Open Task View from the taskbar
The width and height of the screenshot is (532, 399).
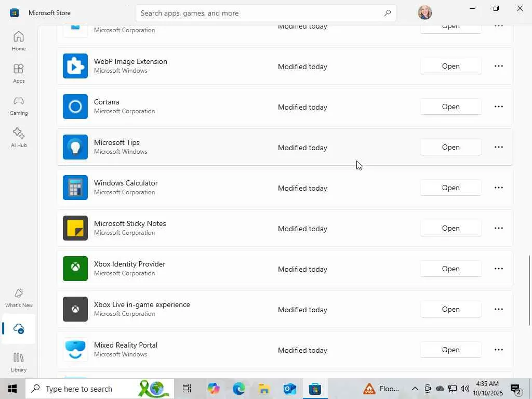(x=187, y=389)
